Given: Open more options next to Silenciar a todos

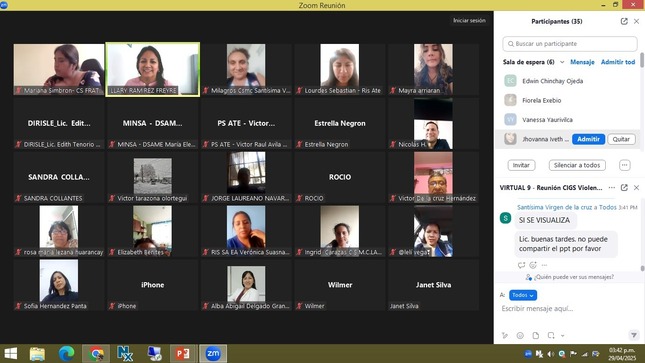Looking at the screenshot, I should (x=624, y=165).
